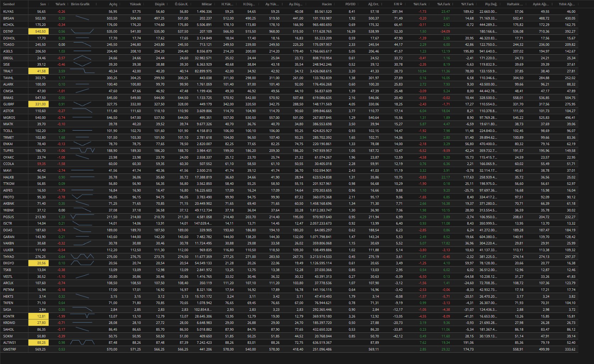Select the highlighted 540,50 price of DSTKF

[38, 31]
